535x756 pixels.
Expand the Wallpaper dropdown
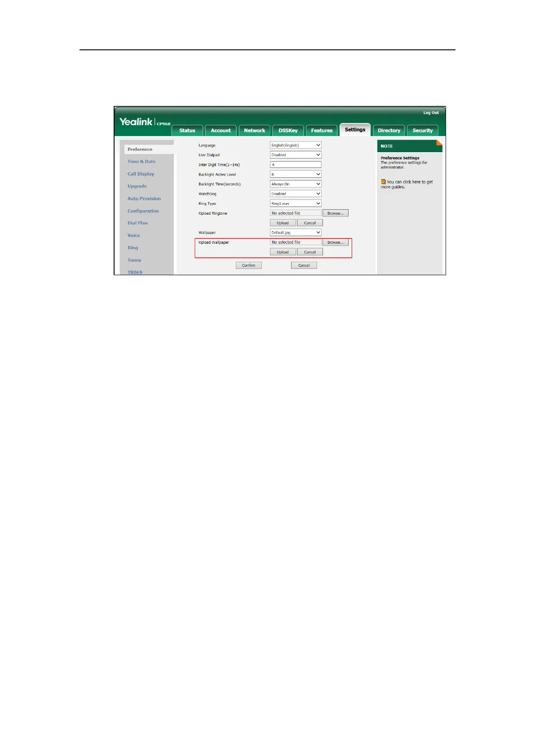pyautogui.click(x=296, y=233)
